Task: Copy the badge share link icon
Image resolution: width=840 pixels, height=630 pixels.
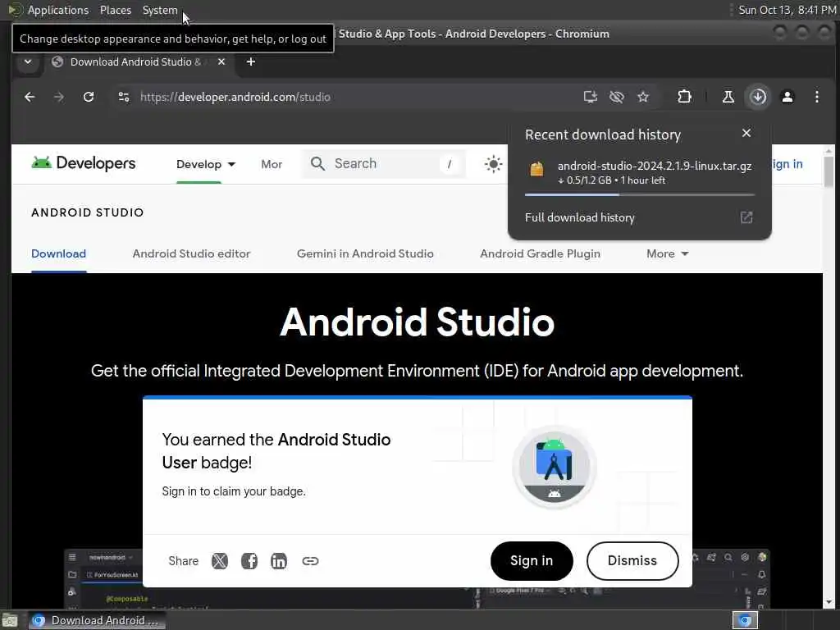Action: (x=310, y=561)
